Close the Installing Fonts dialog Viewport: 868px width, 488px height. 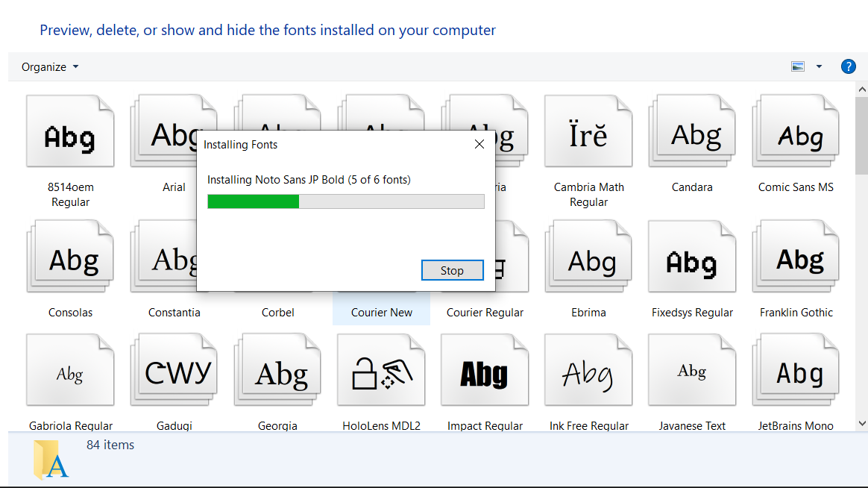pos(479,144)
